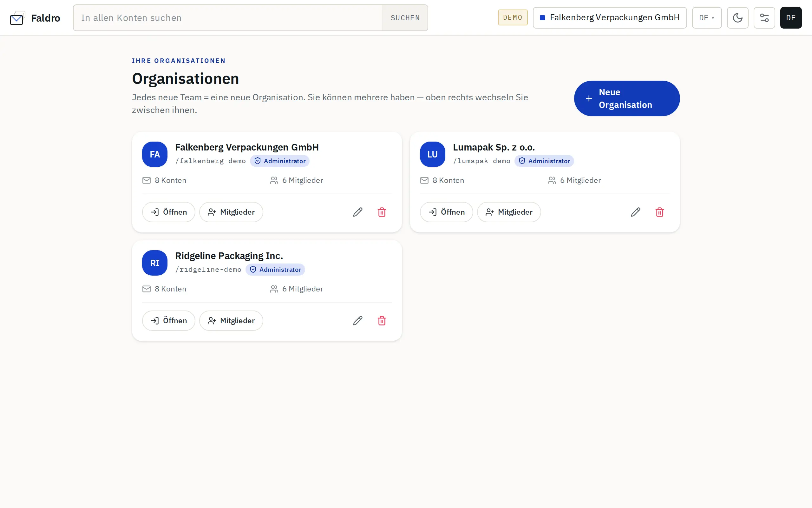Click Öffnen for Ridgeline Packaging Inc.
The image size is (812, 508).
pyautogui.click(x=168, y=321)
